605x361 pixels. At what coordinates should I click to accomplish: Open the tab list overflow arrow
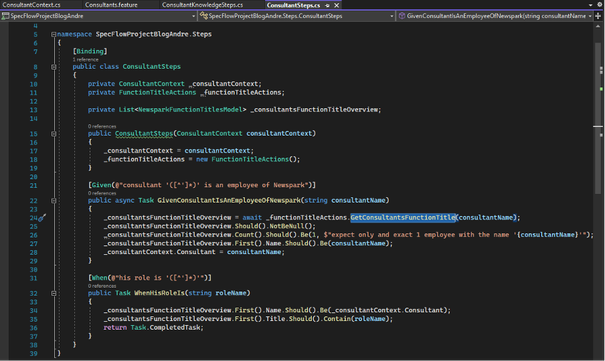pyautogui.click(x=590, y=5)
